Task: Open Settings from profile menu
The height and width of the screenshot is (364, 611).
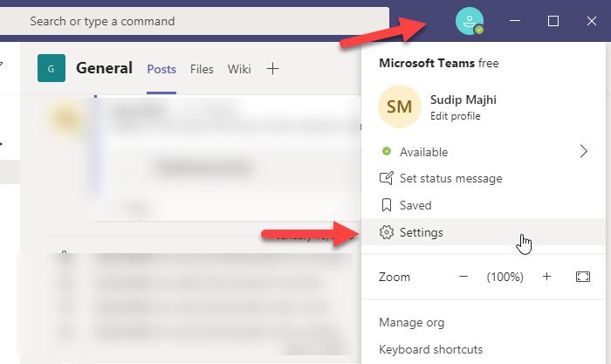Action: click(x=484, y=232)
